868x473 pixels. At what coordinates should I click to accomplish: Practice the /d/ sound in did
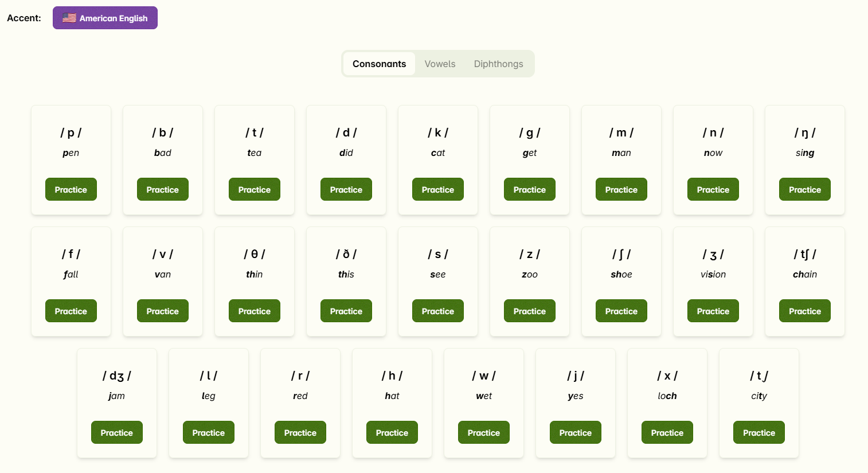point(346,189)
